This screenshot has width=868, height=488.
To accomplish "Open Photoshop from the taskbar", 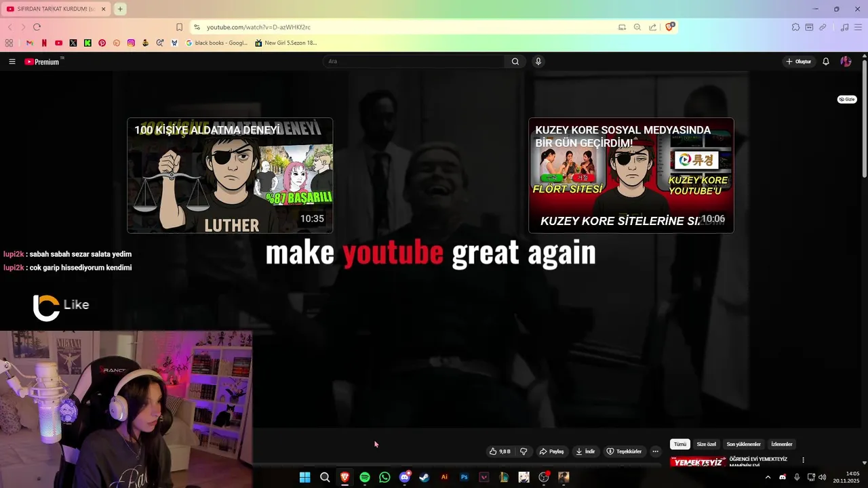I will click(x=465, y=477).
